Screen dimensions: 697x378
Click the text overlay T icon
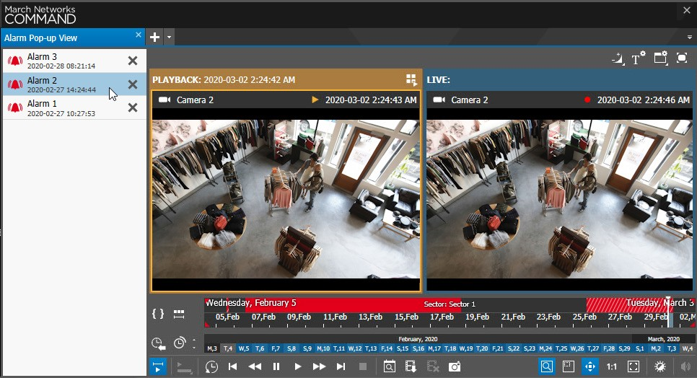click(638, 58)
